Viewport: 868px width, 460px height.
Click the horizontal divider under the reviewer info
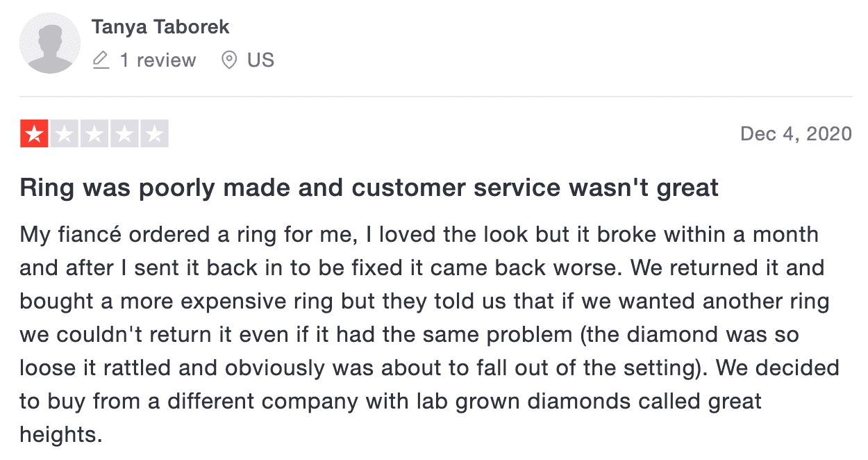tap(435, 97)
